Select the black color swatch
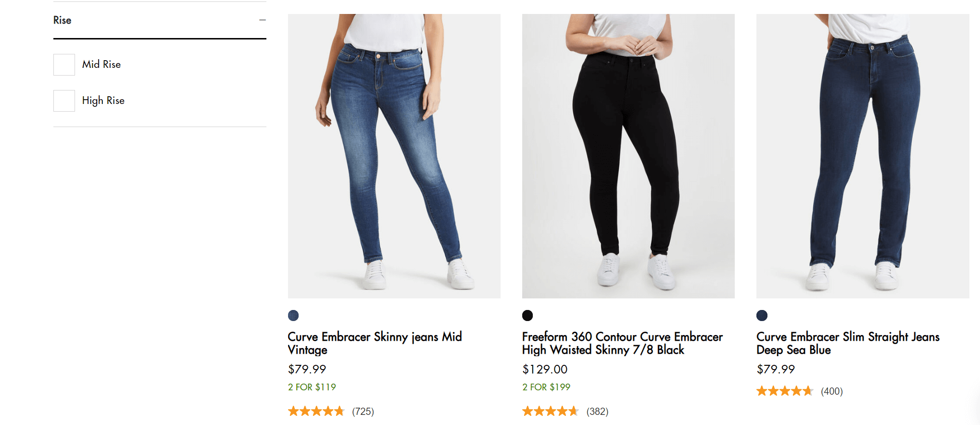Screen dimensions: 980x425 (x=528, y=316)
